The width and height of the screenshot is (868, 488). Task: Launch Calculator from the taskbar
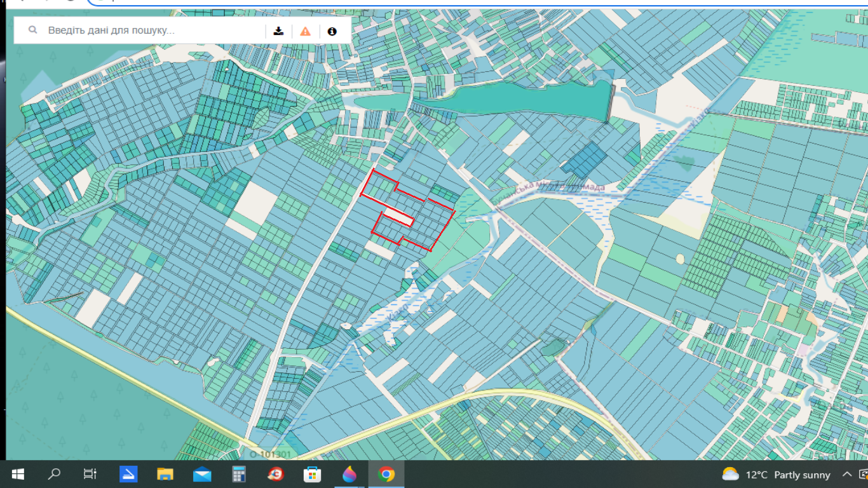(239, 474)
